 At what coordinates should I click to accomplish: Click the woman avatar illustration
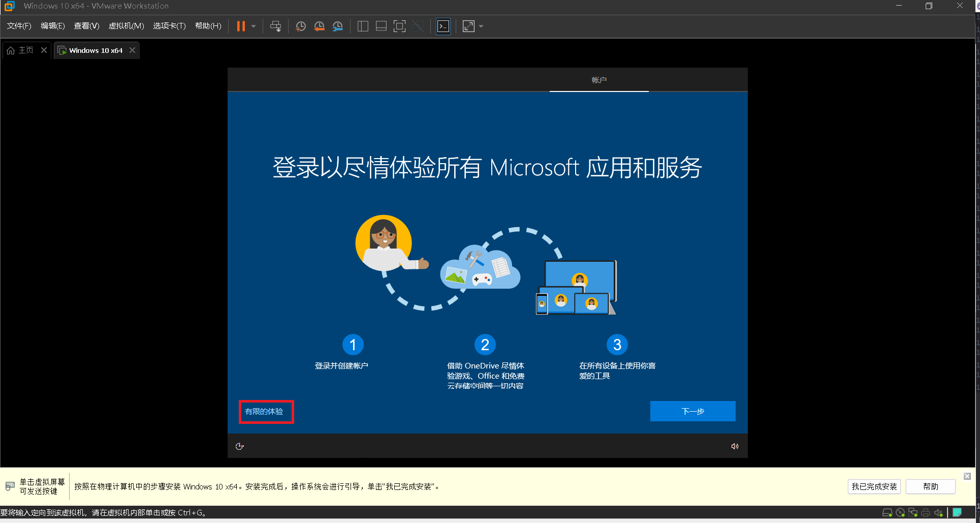[x=391, y=244]
